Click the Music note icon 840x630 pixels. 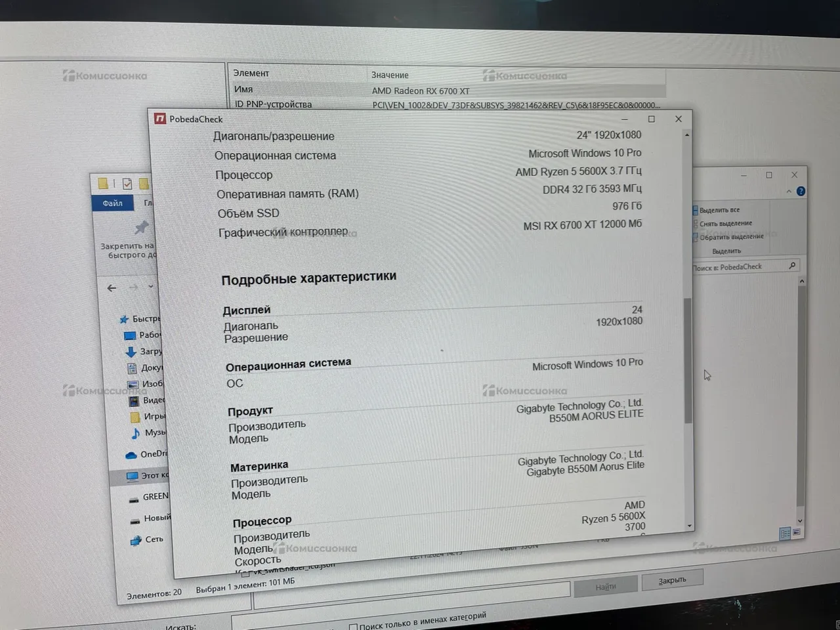click(136, 433)
